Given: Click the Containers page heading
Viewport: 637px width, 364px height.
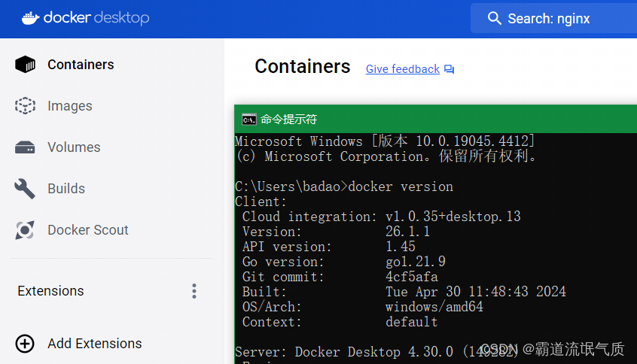Looking at the screenshot, I should point(302,66).
